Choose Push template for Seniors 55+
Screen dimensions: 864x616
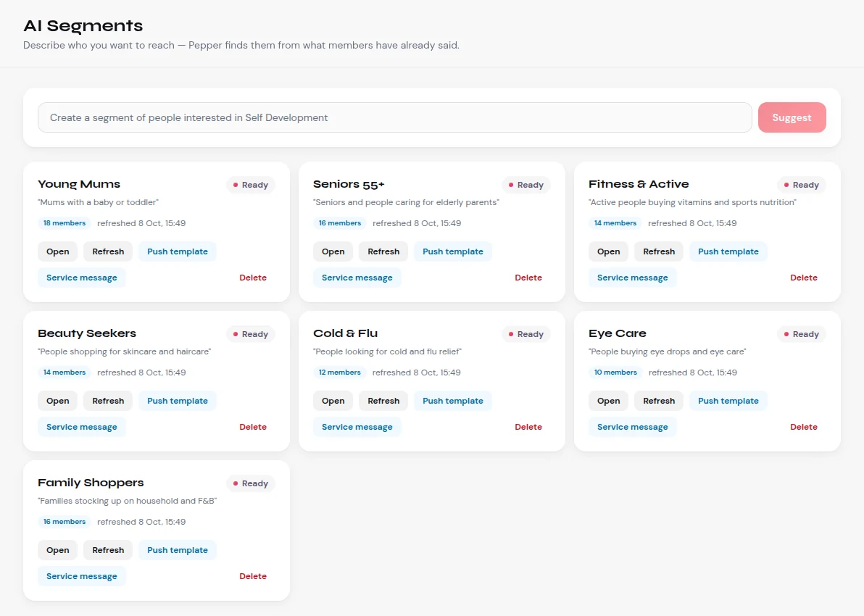[x=453, y=251]
